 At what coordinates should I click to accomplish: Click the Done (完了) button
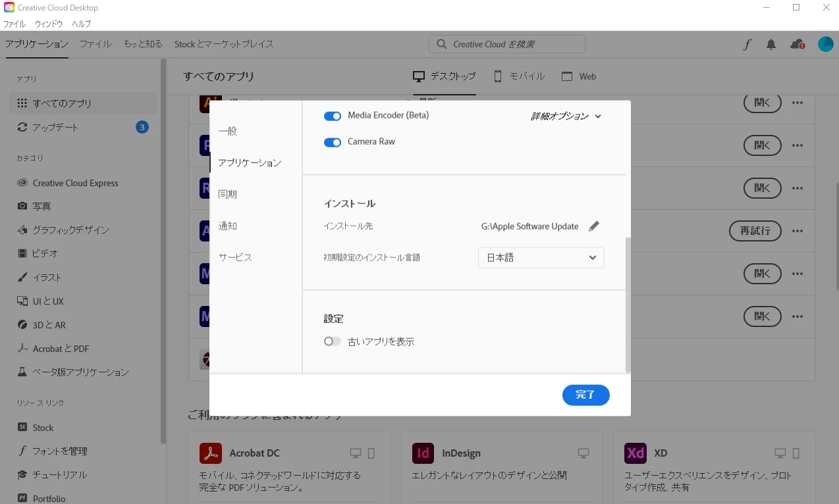coord(586,395)
